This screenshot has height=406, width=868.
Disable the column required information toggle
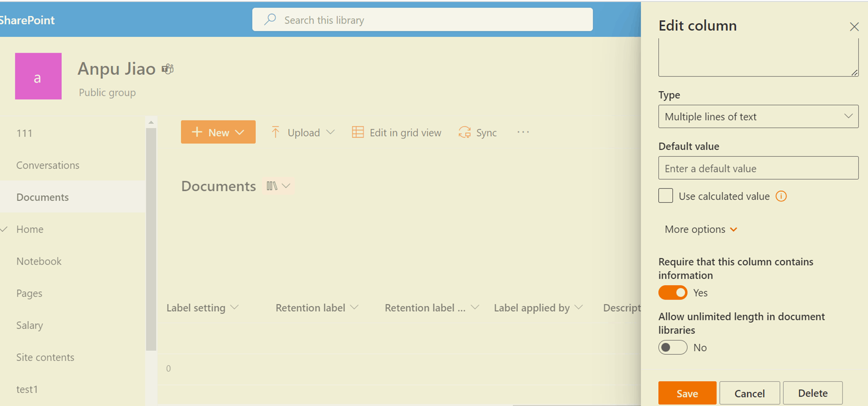pos(673,292)
